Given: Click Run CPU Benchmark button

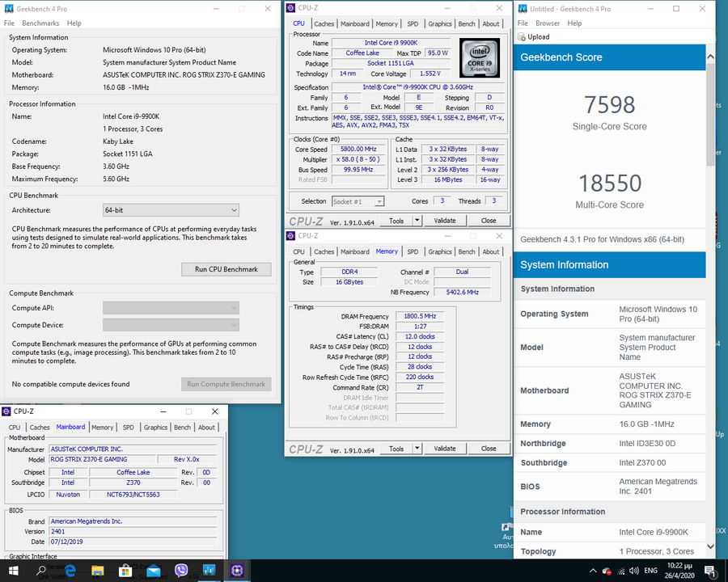Looking at the screenshot, I should pos(226,269).
